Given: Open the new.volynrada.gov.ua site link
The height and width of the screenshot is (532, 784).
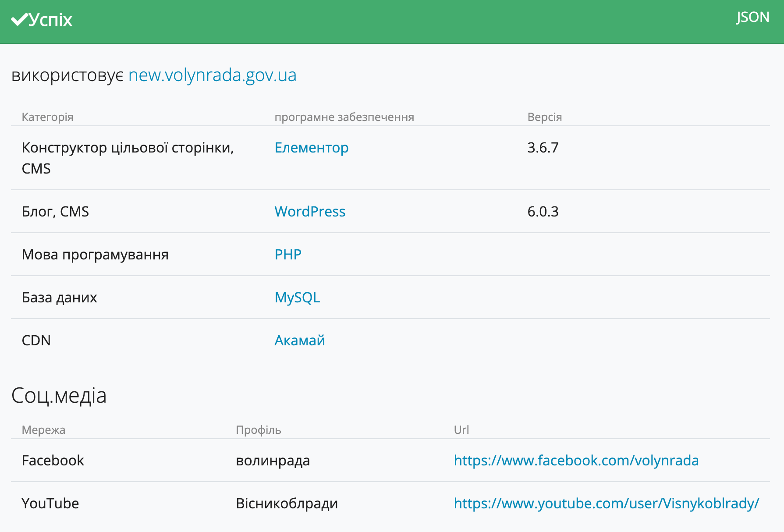Looking at the screenshot, I should [x=212, y=75].
